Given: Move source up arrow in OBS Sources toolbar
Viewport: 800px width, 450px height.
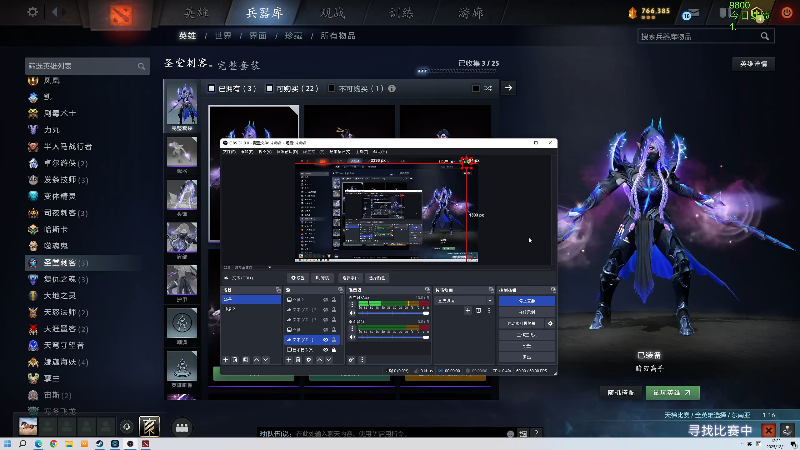Looking at the screenshot, I should [319, 360].
